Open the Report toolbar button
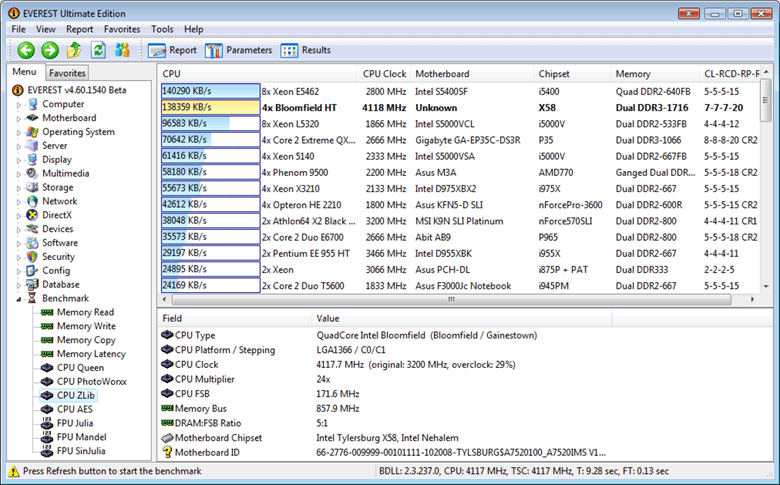Screen dimensions: 780x485 tap(172, 50)
